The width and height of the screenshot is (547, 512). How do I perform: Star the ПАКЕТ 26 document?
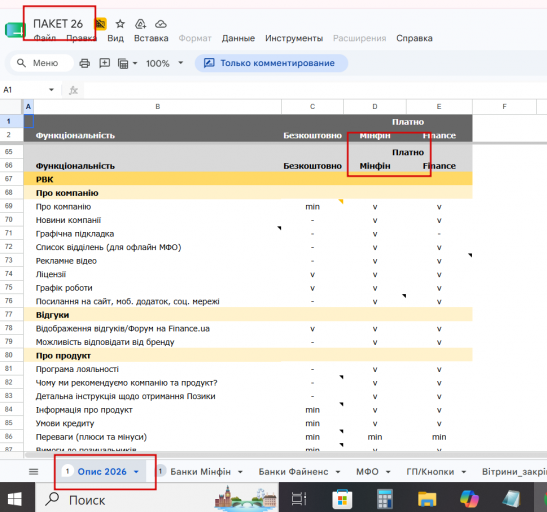pos(120,24)
